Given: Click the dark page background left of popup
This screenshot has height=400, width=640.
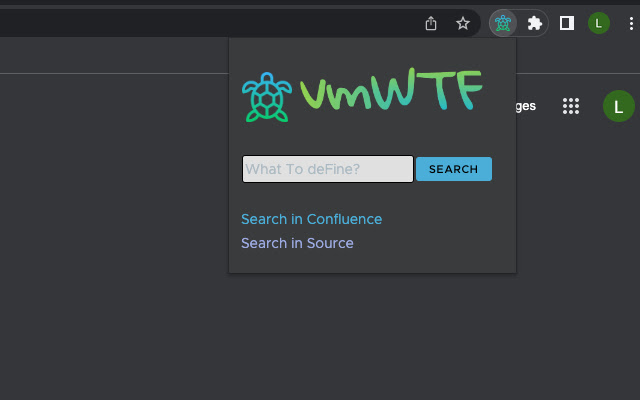Looking at the screenshot, I should (x=110, y=220).
